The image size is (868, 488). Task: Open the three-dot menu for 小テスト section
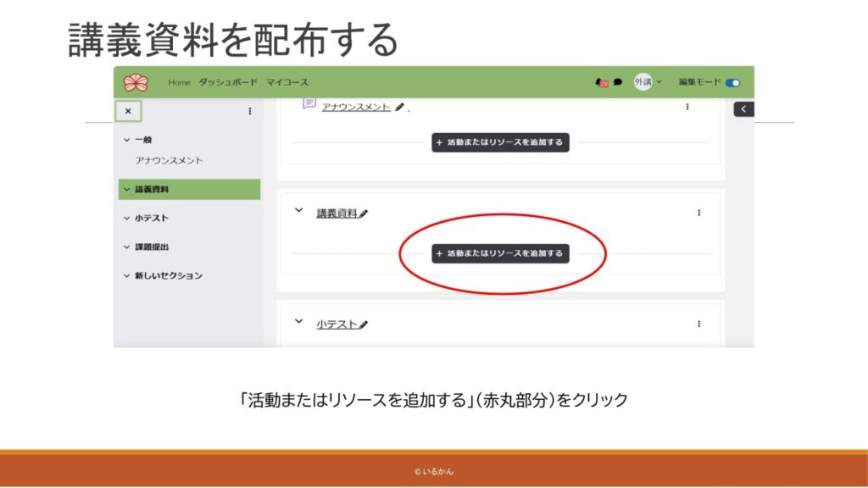(x=698, y=324)
